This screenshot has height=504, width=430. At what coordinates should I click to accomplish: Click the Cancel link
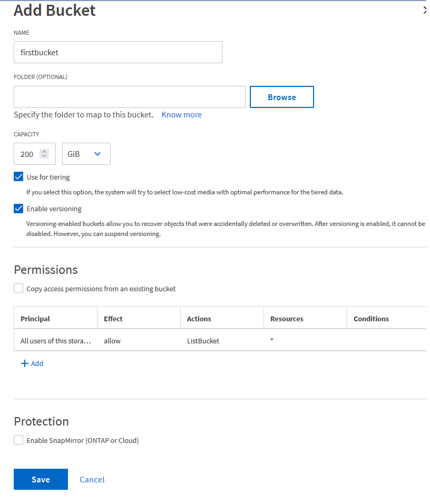92,480
